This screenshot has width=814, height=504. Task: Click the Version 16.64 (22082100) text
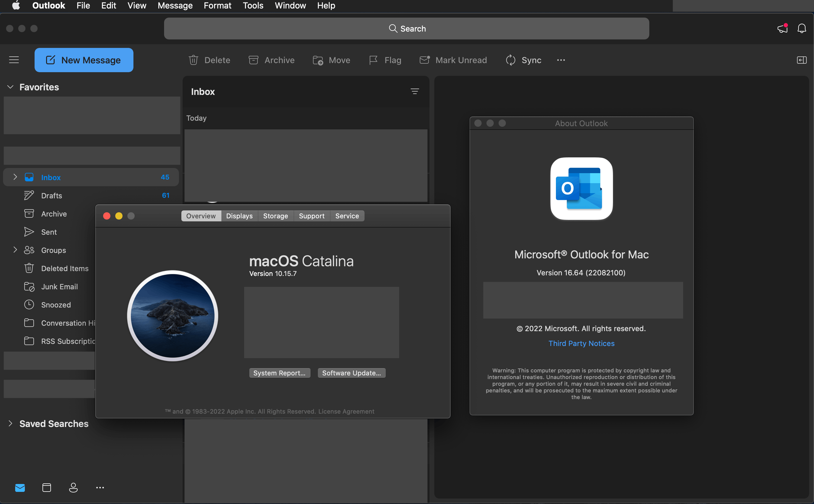(x=581, y=272)
